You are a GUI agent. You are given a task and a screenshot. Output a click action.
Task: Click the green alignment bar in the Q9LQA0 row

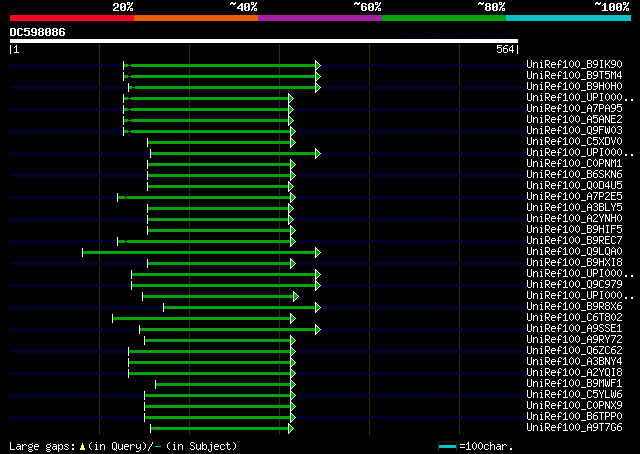pyautogui.click(x=201, y=253)
